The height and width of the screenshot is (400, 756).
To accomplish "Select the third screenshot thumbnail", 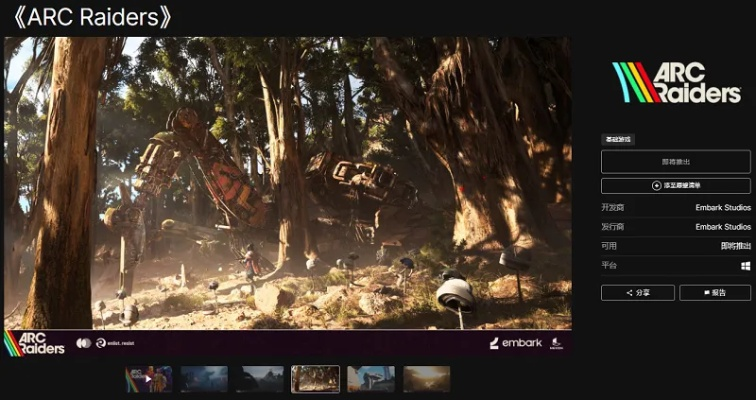I will [x=259, y=379].
